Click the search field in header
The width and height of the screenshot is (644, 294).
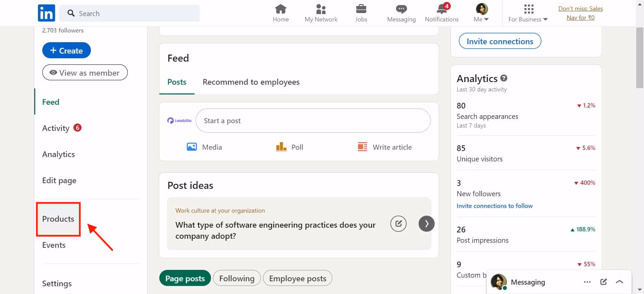(x=129, y=13)
